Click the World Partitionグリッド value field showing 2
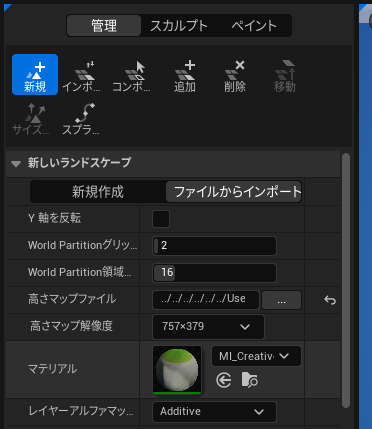The image size is (372, 429). click(214, 246)
